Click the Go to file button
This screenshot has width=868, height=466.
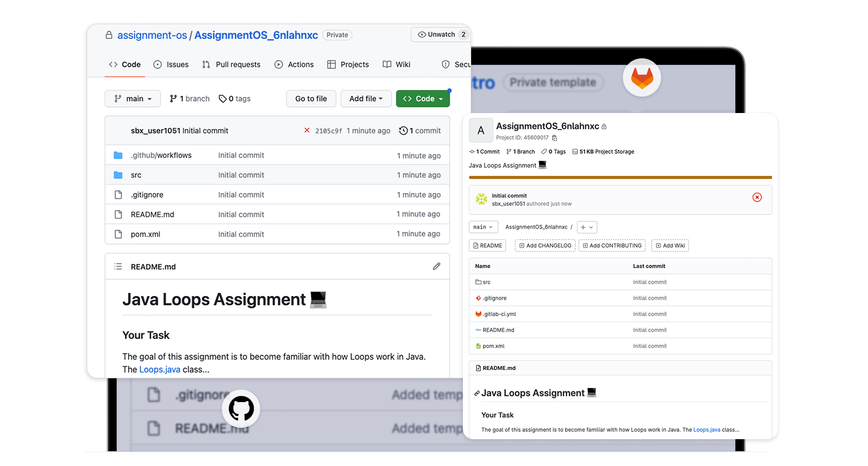point(311,99)
